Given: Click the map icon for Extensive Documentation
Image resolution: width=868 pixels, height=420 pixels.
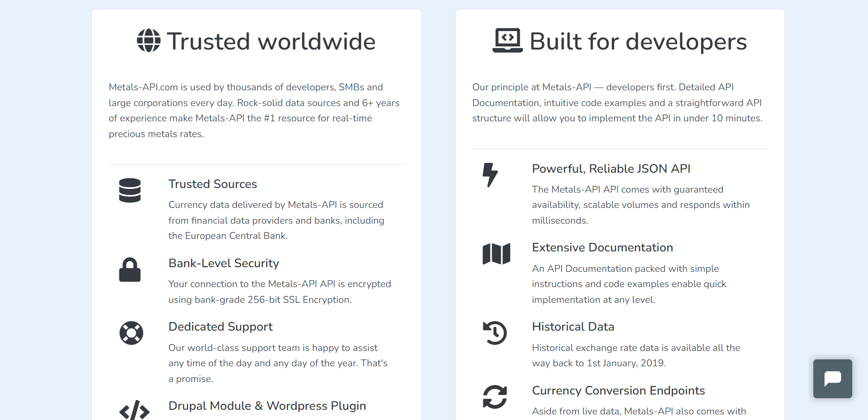Looking at the screenshot, I should (496, 254).
